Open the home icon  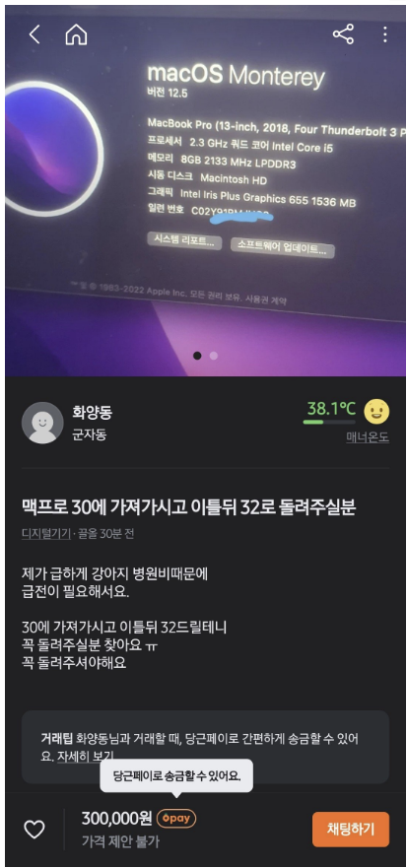[76, 34]
